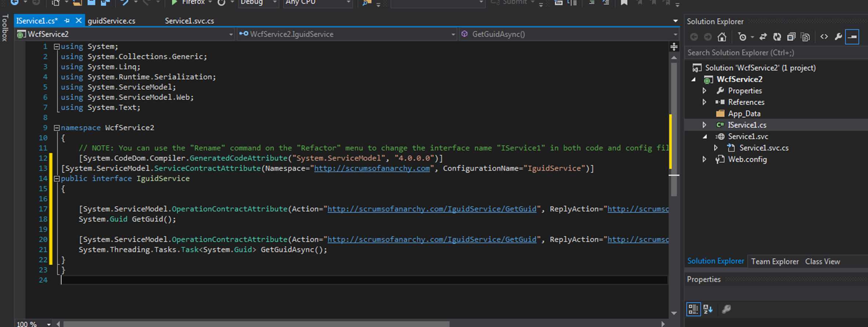Close the IService1.cs tab
The height and width of the screenshot is (327, 868).
[x=78, y=21]
